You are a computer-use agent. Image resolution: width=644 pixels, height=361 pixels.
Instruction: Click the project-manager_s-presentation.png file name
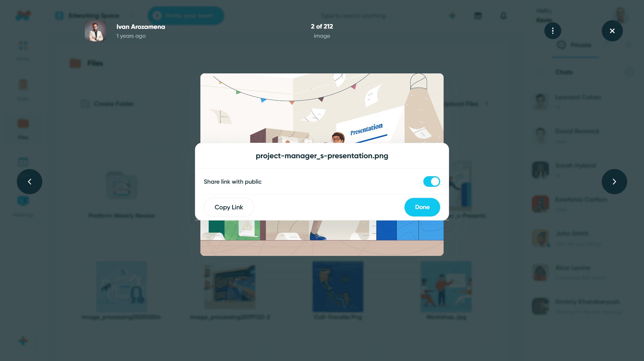tap(322, 156)
